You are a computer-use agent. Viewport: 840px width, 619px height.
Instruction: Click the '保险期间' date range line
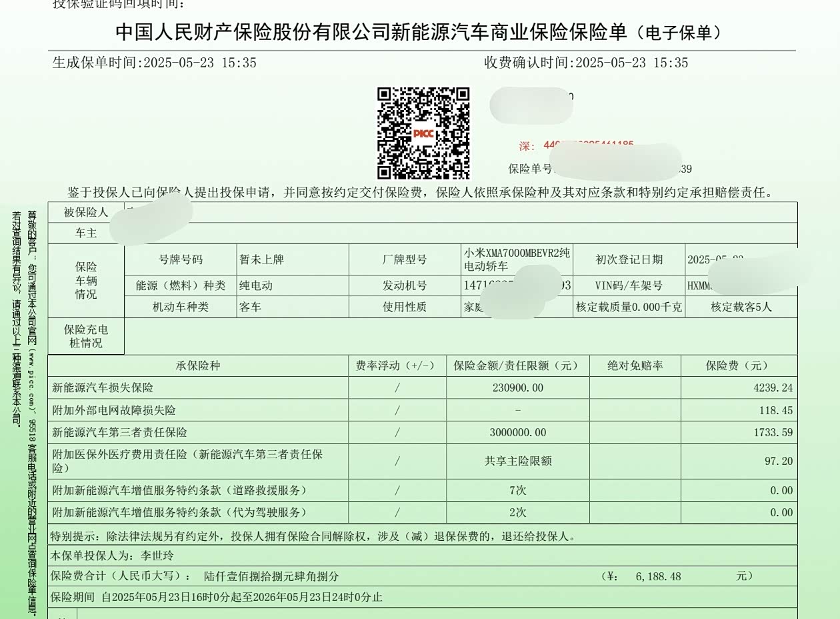[x=217, y=597]
